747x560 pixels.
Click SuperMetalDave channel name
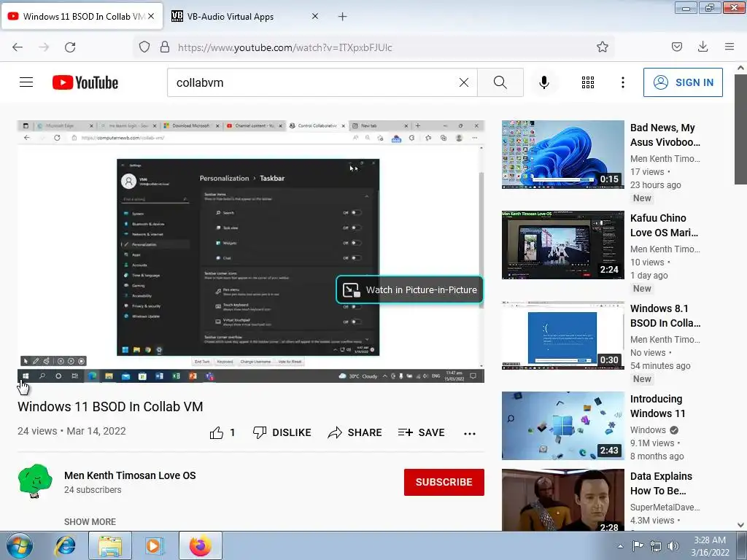click(x=665, y=507)
